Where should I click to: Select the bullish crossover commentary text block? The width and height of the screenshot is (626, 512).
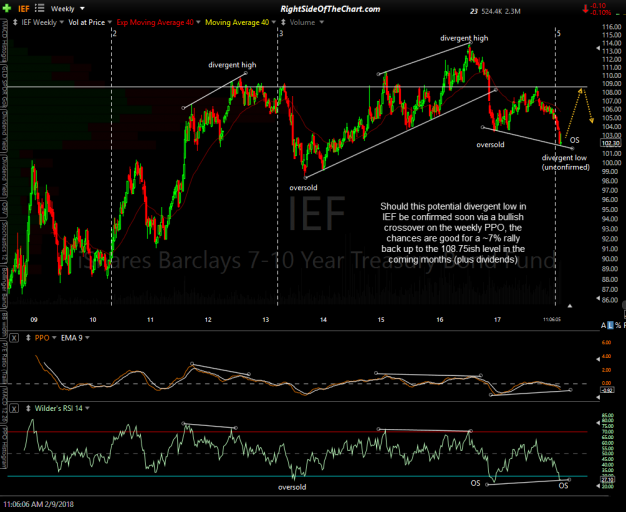tap(453, 233)
